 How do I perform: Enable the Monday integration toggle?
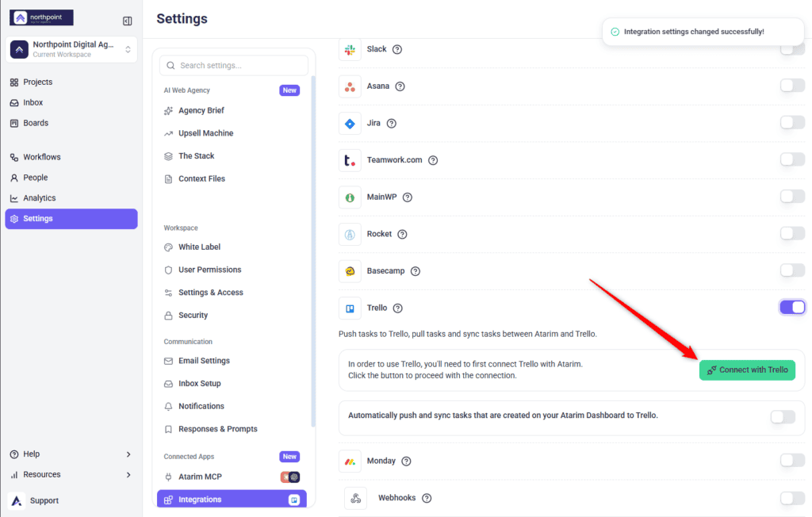point(792,460)
